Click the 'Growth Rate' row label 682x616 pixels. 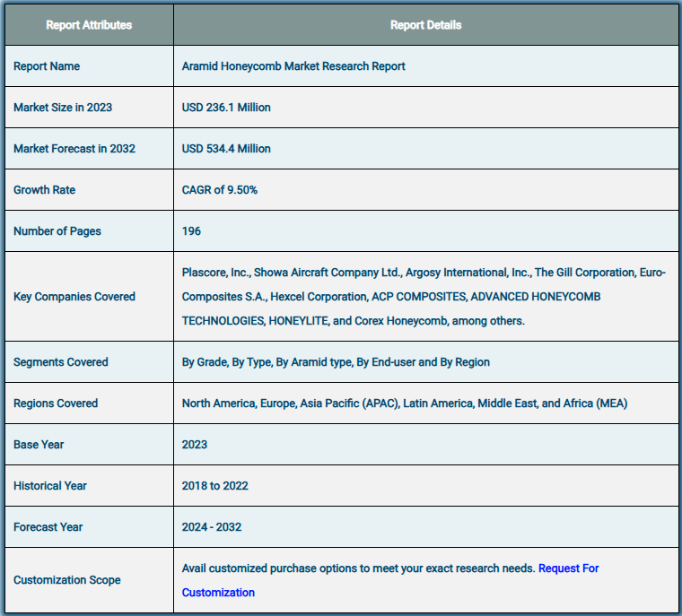click(x=44, y=190)
